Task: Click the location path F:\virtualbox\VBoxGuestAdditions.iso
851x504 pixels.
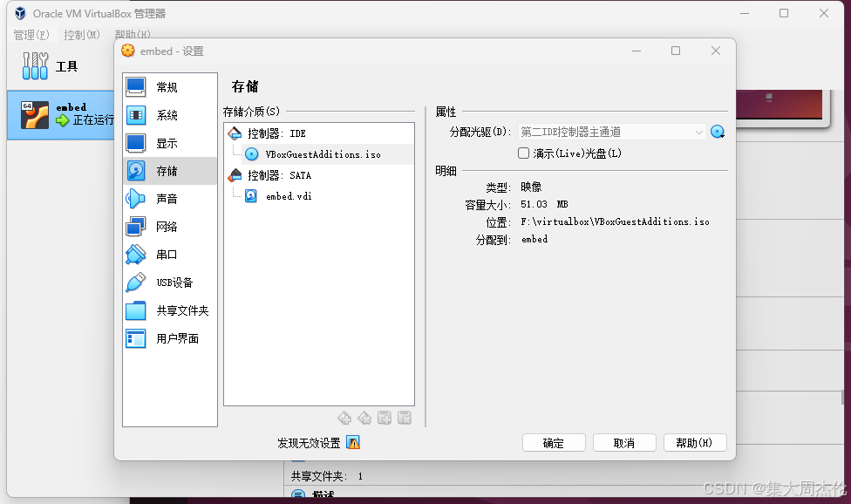Action: 615,221
